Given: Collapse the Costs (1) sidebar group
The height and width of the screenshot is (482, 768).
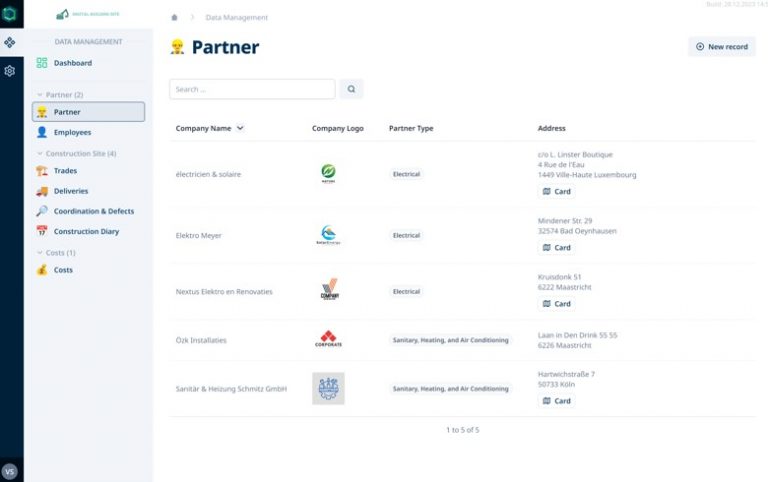Looking at the screenshot, I should tap(40, 253).
